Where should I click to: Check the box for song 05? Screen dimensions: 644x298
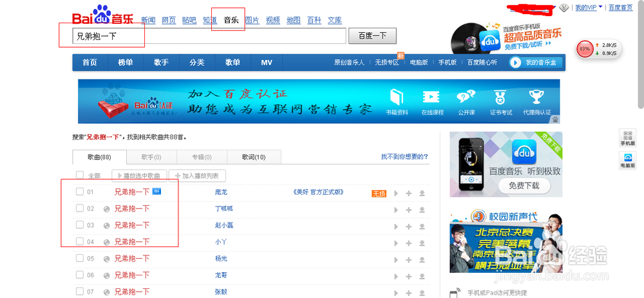pos(80,258)
